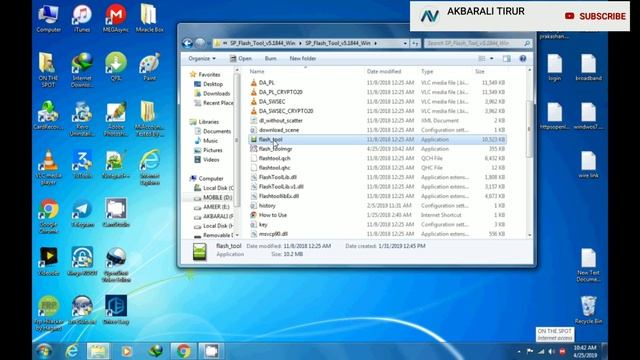This screenshot has height=360, width=640.
Task: Select Recent Places in navigation pane
Action: 213,103
